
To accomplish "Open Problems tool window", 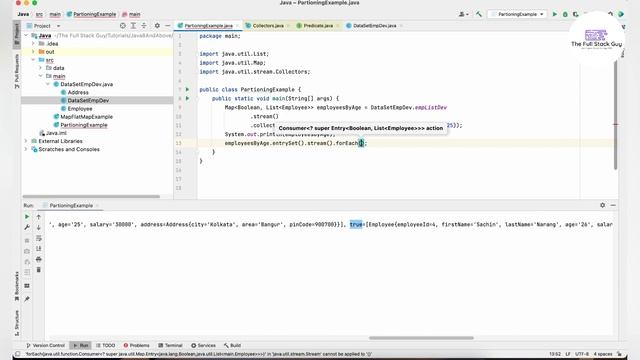I will [x=136, y=345].
